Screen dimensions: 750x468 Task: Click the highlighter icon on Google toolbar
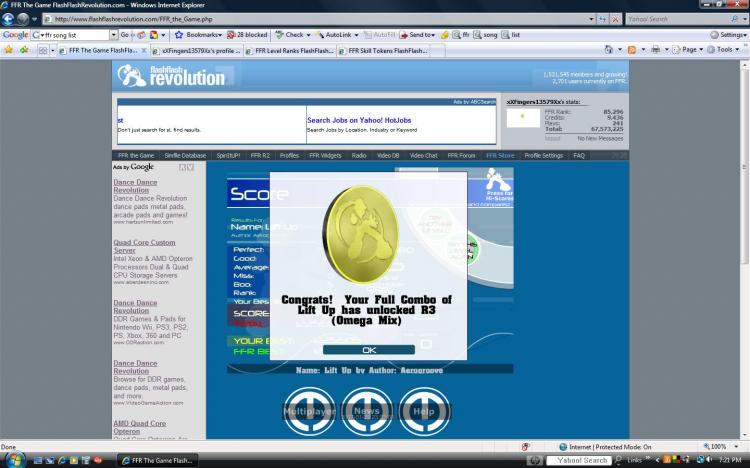445,35
